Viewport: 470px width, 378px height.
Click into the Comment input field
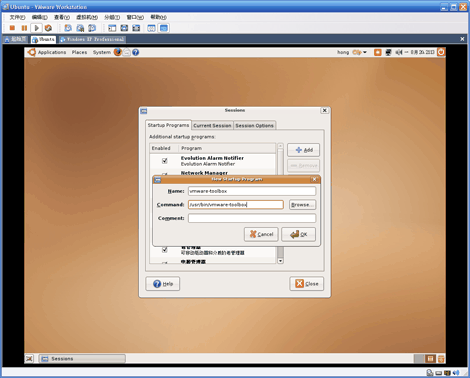tap(252, 218)
